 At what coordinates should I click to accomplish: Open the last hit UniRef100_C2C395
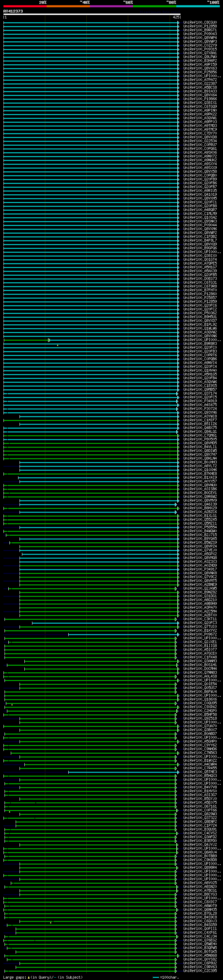(200, 971)
